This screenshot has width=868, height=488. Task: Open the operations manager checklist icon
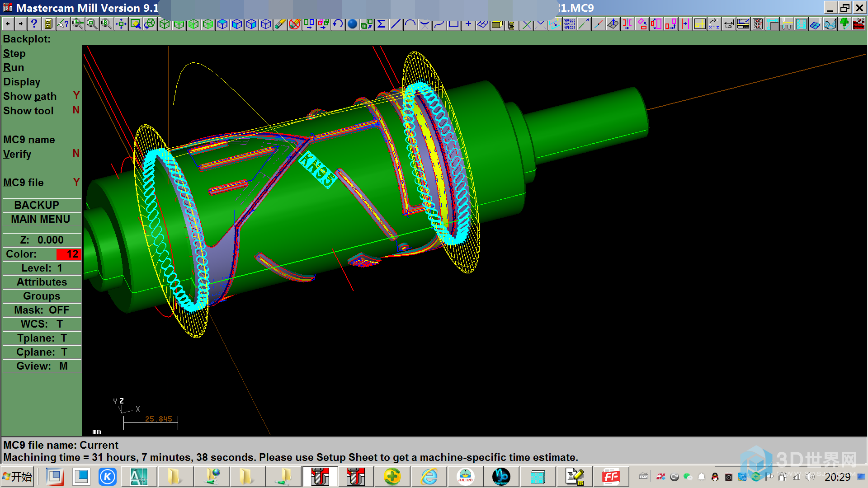point(758,24)
